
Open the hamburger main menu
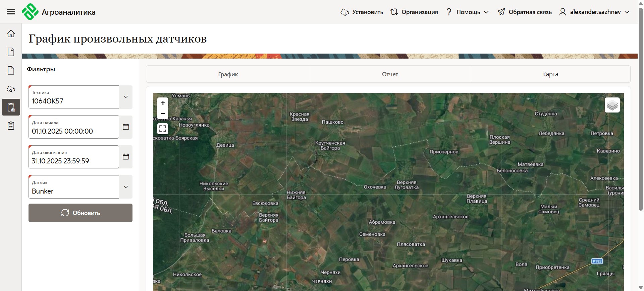11,12
